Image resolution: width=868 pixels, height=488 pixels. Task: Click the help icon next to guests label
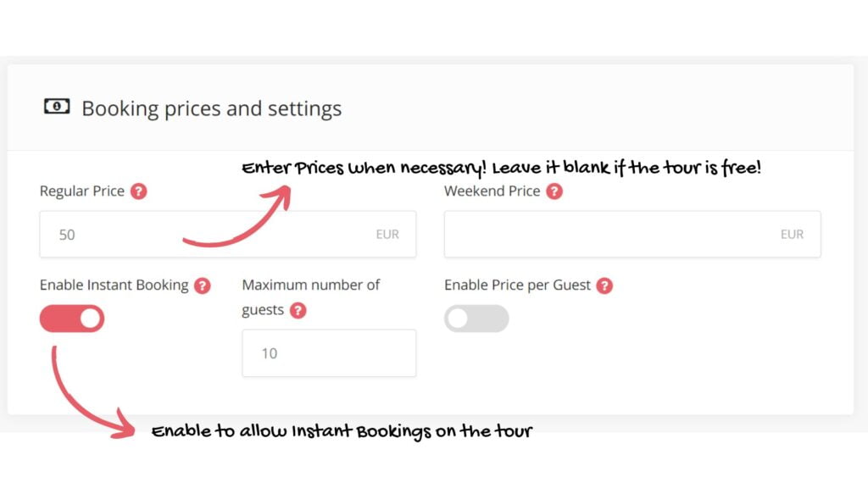tap(298, 310)
